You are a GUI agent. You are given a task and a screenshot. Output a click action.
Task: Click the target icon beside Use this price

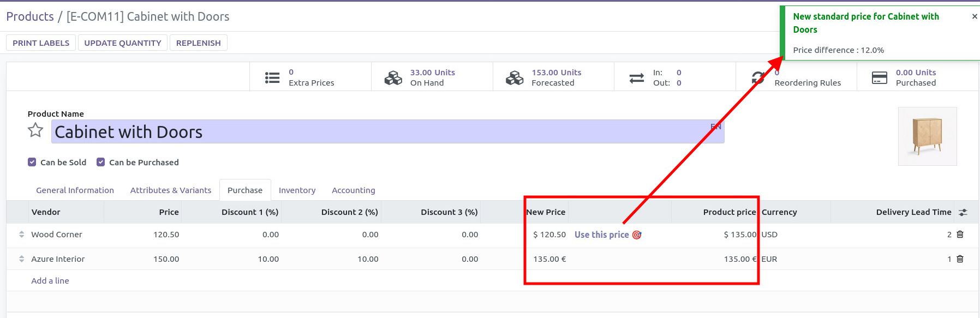coord(637,235)
